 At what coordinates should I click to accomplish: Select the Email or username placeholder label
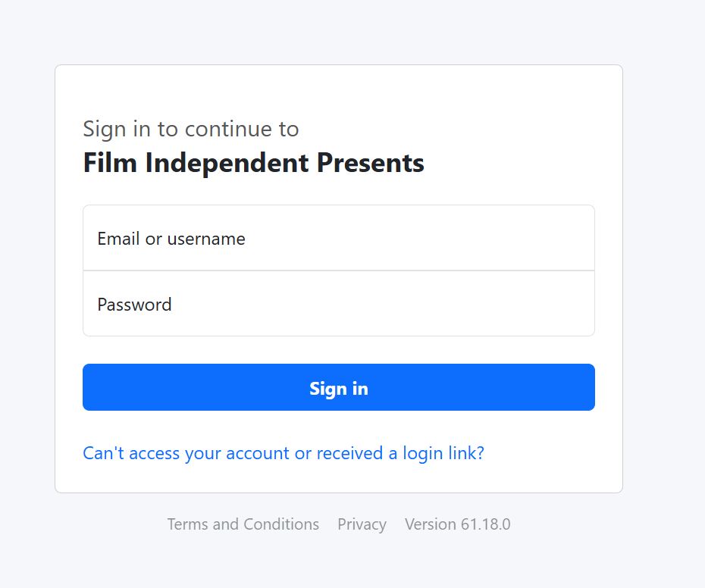(171, 239)
